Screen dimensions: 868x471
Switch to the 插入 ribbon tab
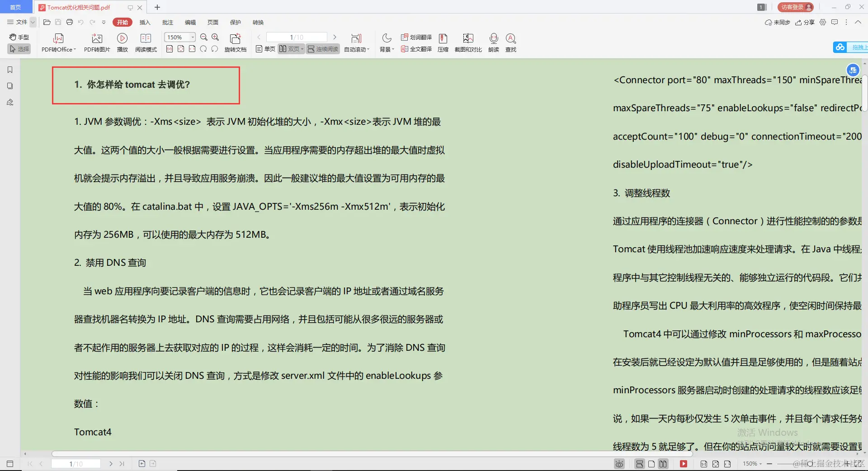click(x=145, y=22)
